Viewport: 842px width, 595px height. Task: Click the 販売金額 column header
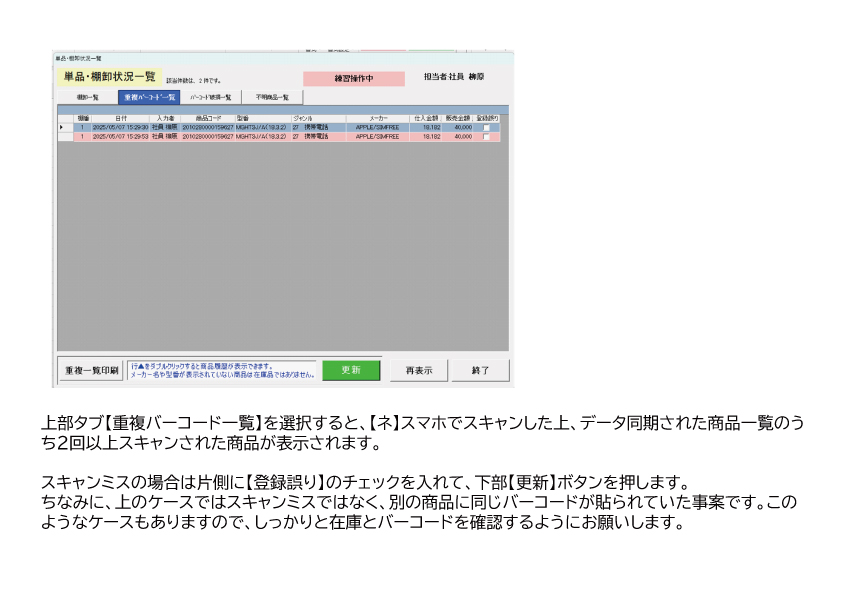[458, 119]
